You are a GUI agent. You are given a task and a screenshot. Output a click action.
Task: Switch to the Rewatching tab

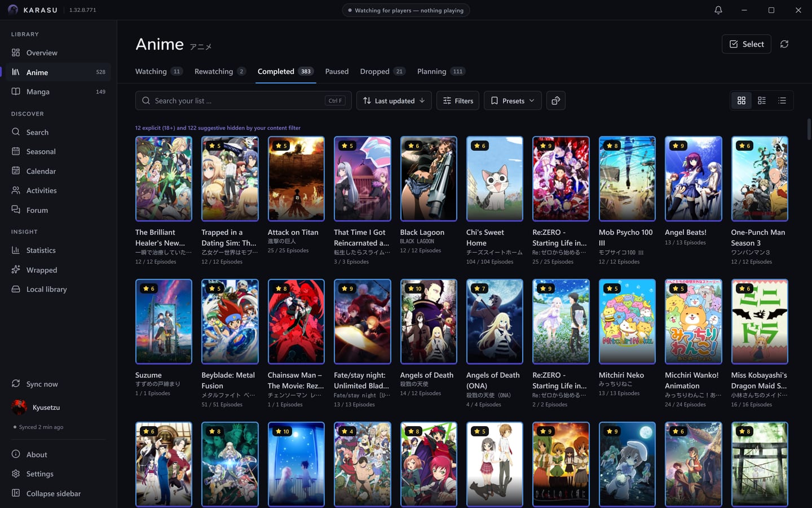[220, 72]
